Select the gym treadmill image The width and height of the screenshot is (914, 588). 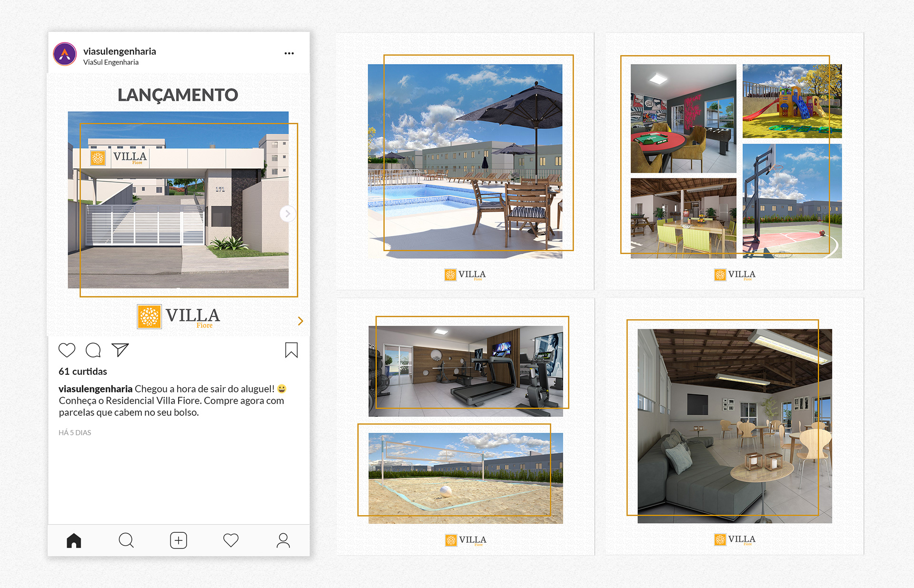(x=466, y=371)
